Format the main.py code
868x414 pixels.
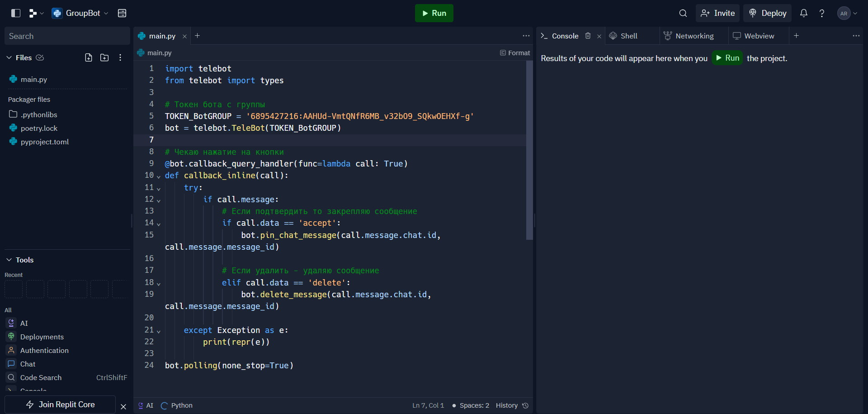[x=515, y=53]
